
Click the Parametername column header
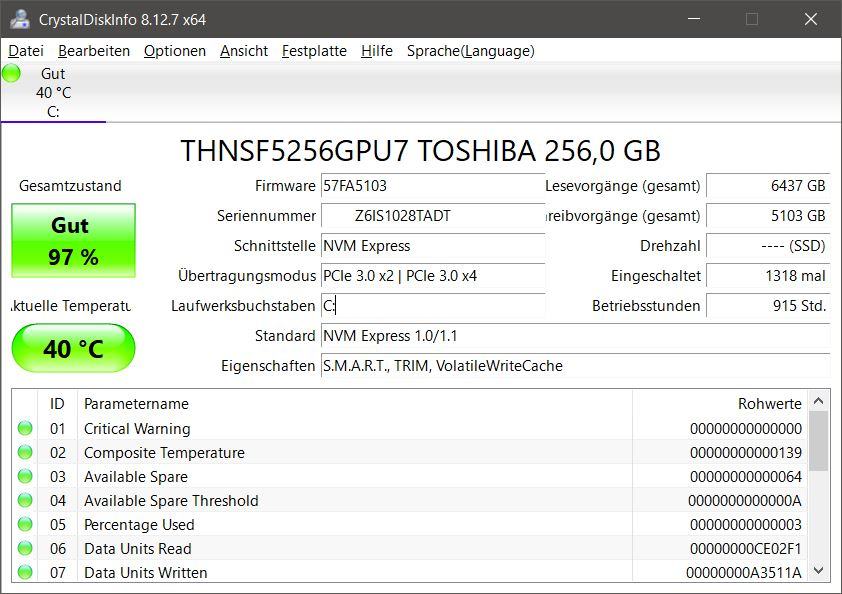[x=355, y=403]
